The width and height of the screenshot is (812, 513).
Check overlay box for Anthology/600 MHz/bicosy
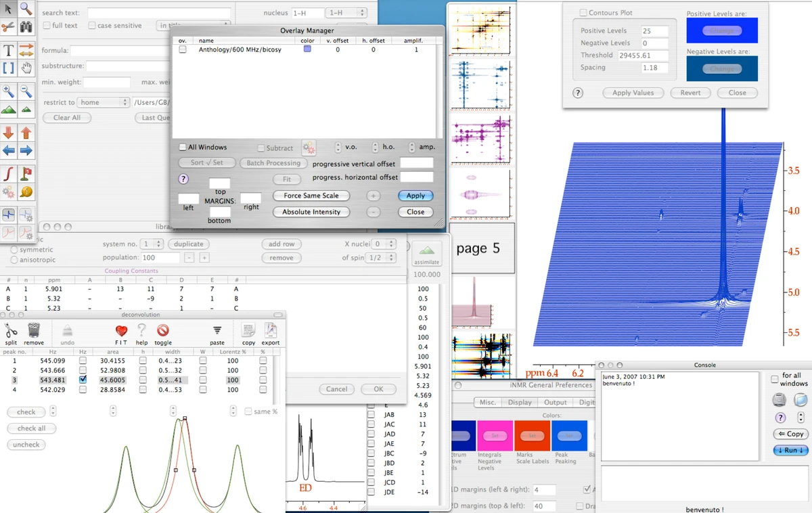pos(183,50)
